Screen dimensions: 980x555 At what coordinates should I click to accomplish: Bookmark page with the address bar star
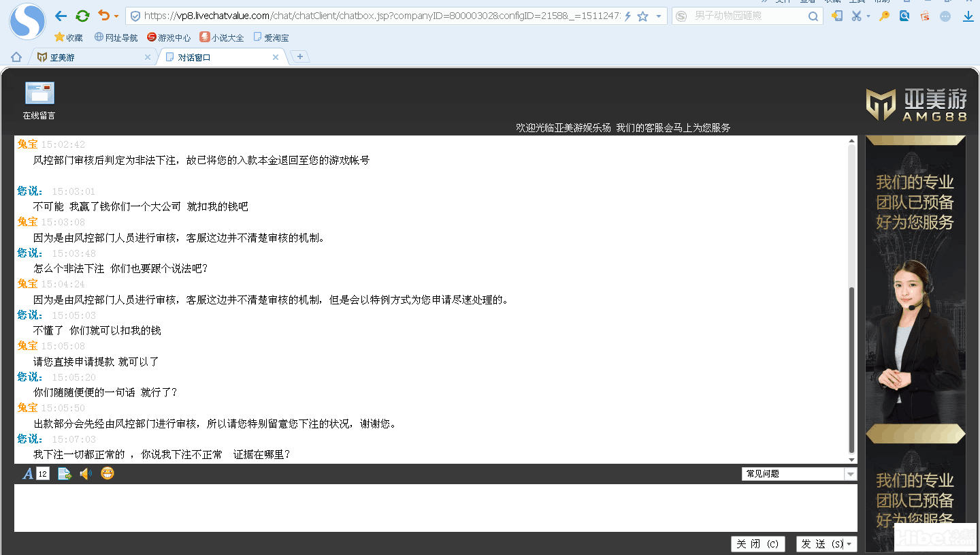642,16
